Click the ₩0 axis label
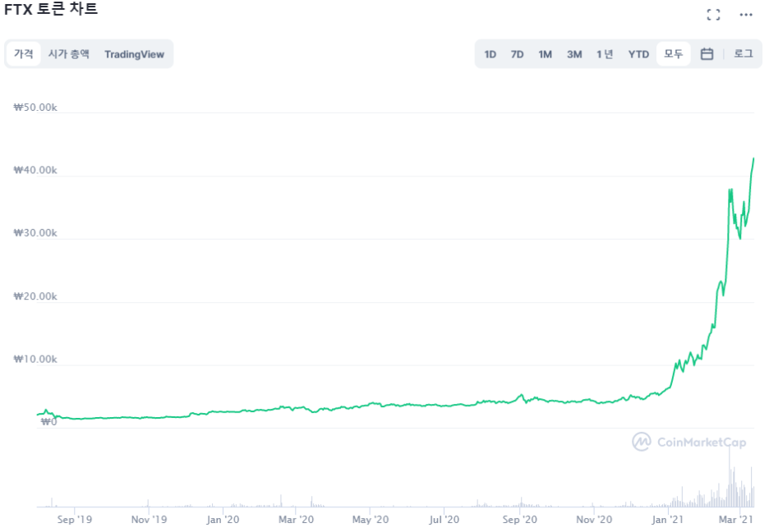Image resolution: width=769 pixels, height=532 pixels. pyautogui.click(x=48, y=422)
